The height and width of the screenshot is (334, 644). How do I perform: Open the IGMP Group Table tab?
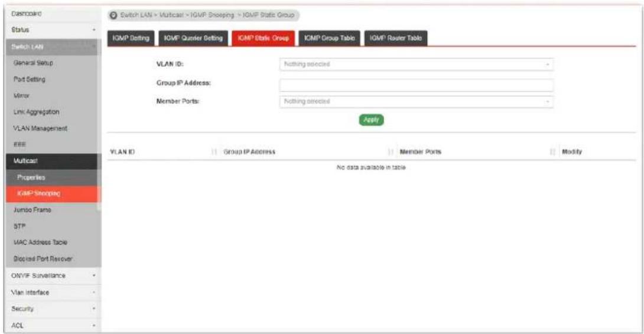pos(330,38)
